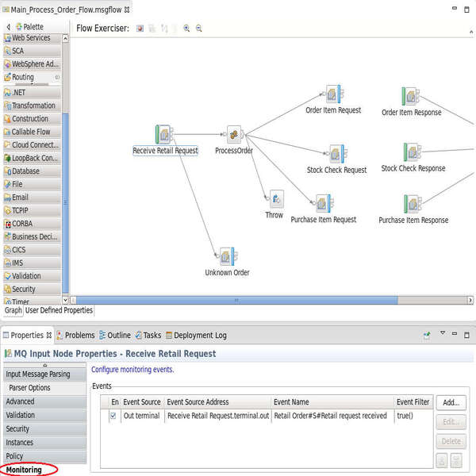Select the Monitoring properties section
Image resolution: width=476 pixels, height=476 pixels.
pyautogui.click(x=24, y=470)
